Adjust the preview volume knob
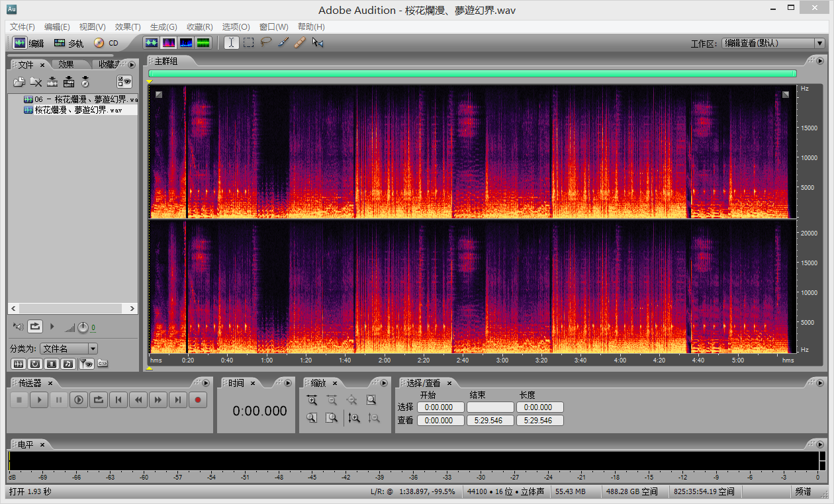The width and height of the screenshot is (834, 504). pos(83,327)
